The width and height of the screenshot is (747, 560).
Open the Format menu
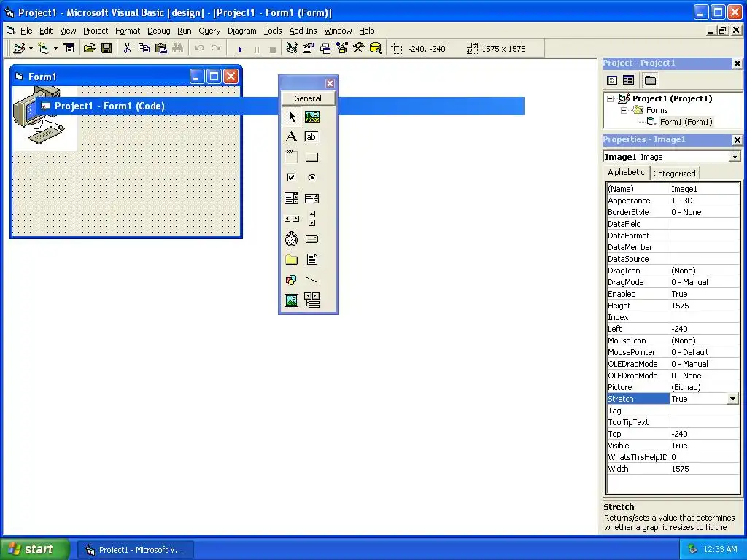pos(128,31)
